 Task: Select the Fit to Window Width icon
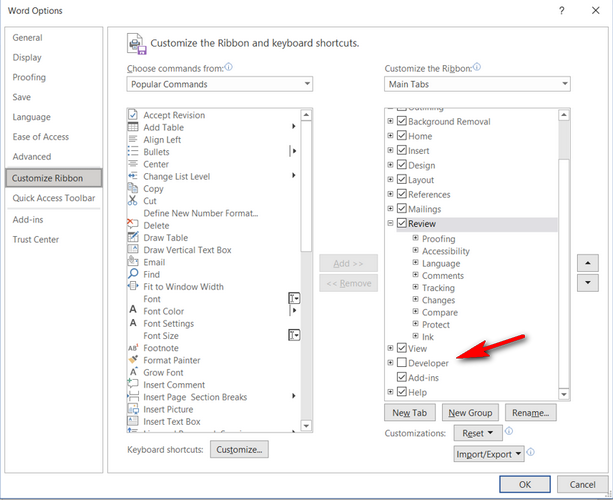(133, 286)
